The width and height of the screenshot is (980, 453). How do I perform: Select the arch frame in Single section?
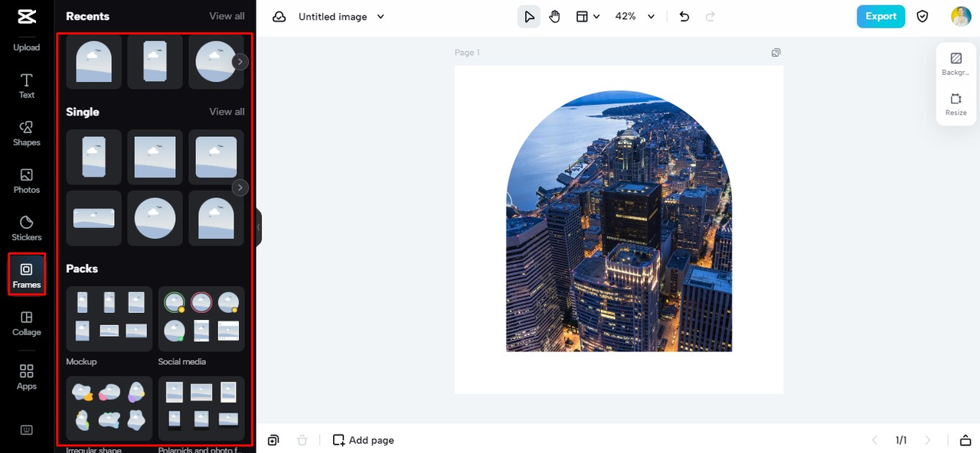coord(216,218)
